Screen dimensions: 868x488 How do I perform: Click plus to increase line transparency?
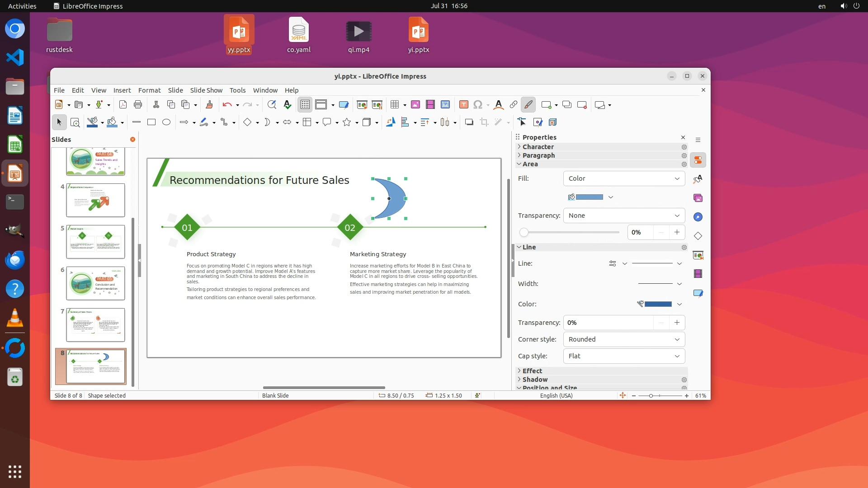[677, 323]
